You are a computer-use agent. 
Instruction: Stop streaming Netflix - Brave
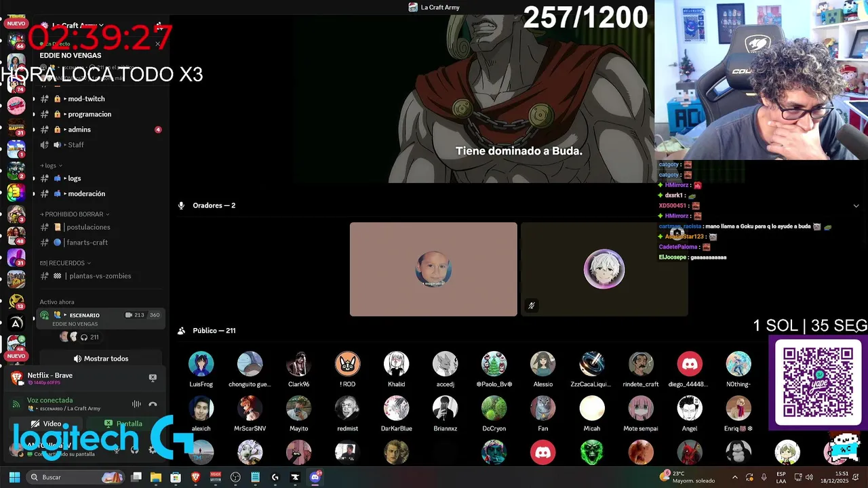click(x=153, y=378)
